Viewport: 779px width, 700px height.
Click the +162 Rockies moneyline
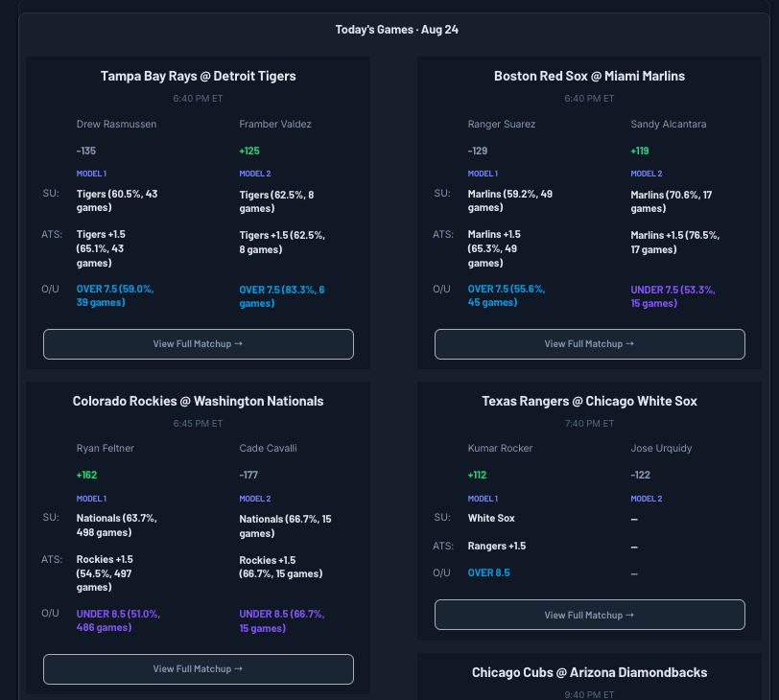pos(86,475)
